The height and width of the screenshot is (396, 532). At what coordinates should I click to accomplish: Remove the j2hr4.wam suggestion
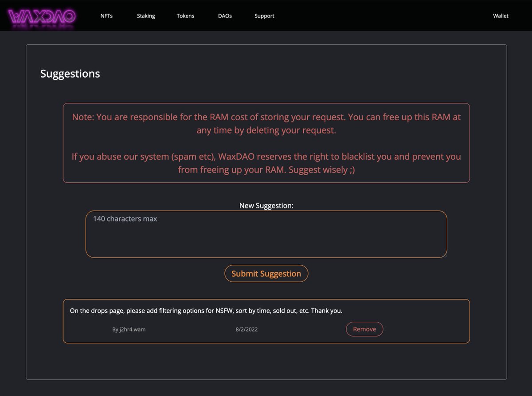364,329
